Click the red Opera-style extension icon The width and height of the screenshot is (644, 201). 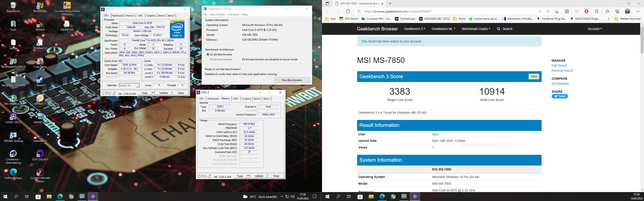click(x=587, y=11)
